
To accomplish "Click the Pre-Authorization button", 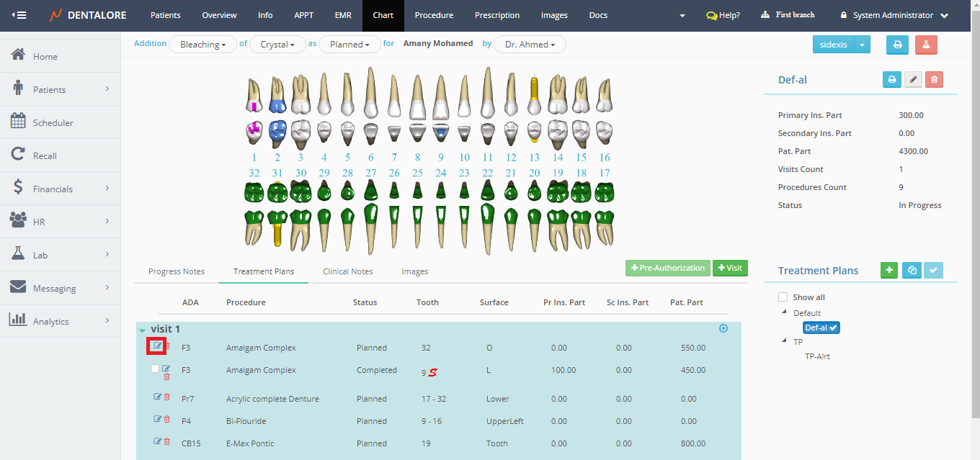I will (667, 268).
